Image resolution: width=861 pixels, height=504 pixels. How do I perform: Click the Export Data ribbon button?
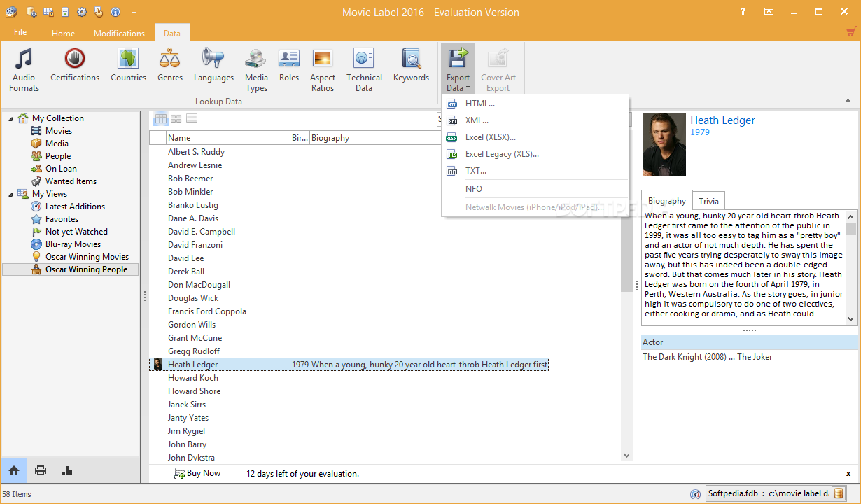click(x=458, y=69)
